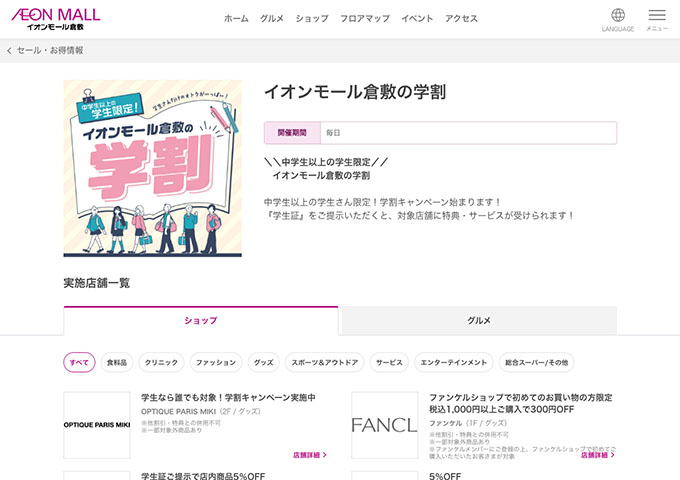Image resolution: width=680 pixels, height=480 pixels.
Task: Click the back chevron beside セール・お得情報
Action: (9, 51)
